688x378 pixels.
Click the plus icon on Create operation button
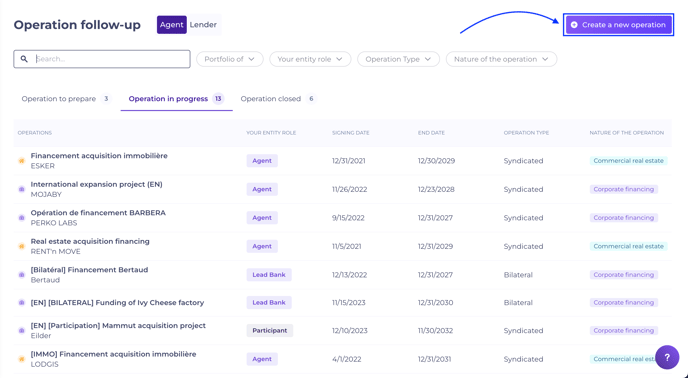pyautogui.click(x=574, y=25)
